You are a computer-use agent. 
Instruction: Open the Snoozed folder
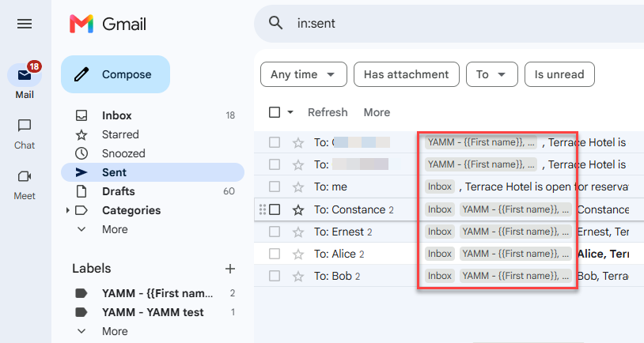153,153
